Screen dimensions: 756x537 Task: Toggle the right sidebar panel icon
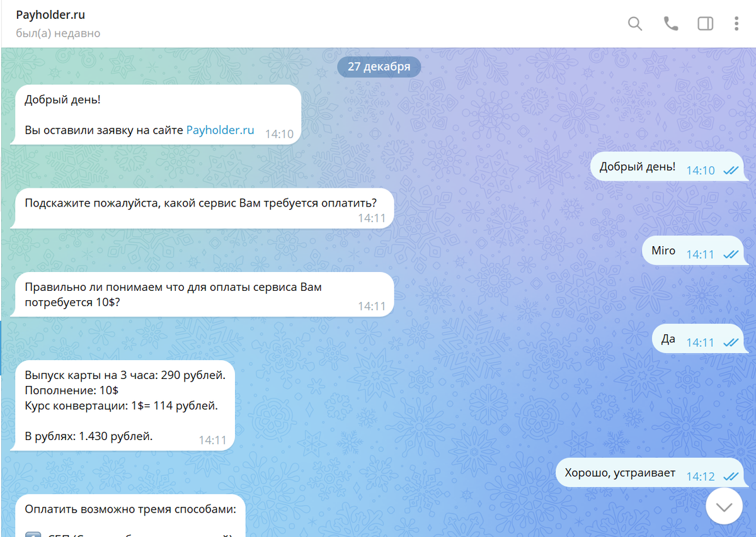click(x=706, y=24)
